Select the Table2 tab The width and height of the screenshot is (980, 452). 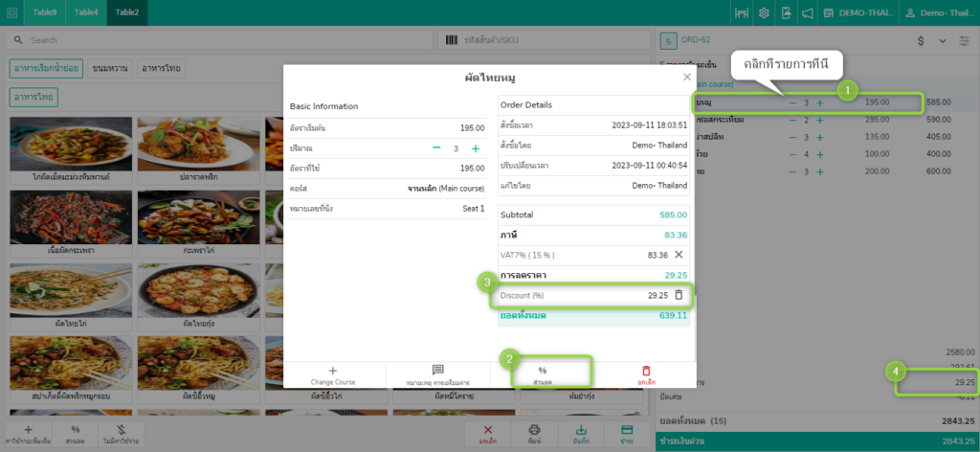pos(127,12)
